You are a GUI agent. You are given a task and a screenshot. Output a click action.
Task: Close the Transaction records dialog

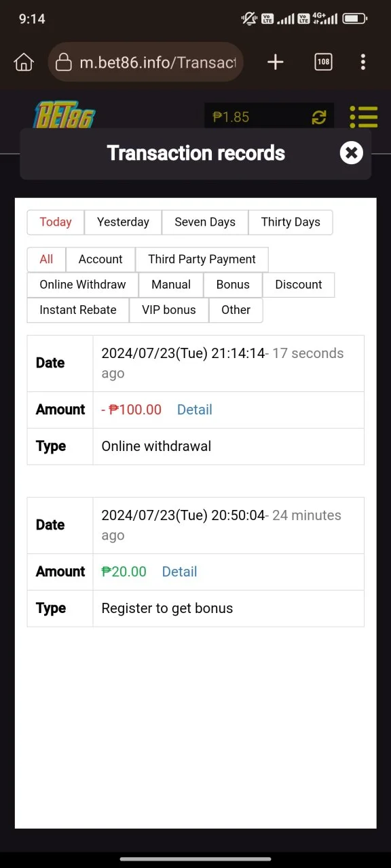[x=351, y=153]
